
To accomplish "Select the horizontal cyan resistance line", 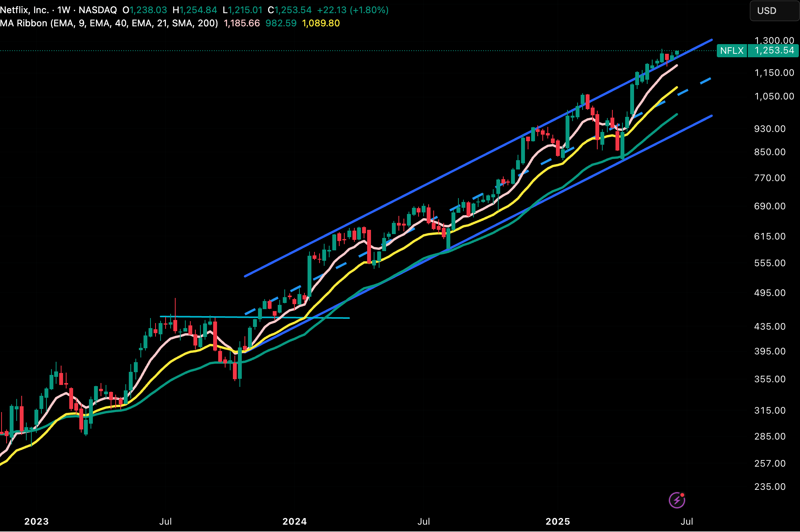I will tap(255, 317).
